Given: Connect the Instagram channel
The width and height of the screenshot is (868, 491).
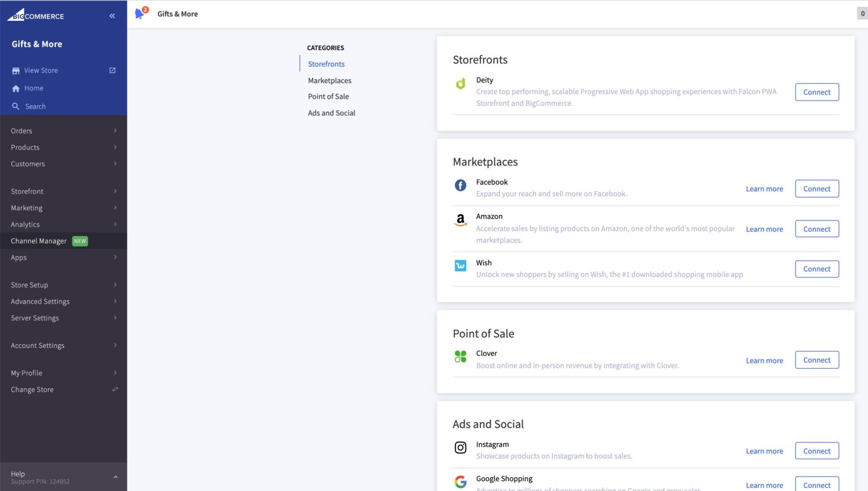Looking at the screenshot, I should (817, 451).
